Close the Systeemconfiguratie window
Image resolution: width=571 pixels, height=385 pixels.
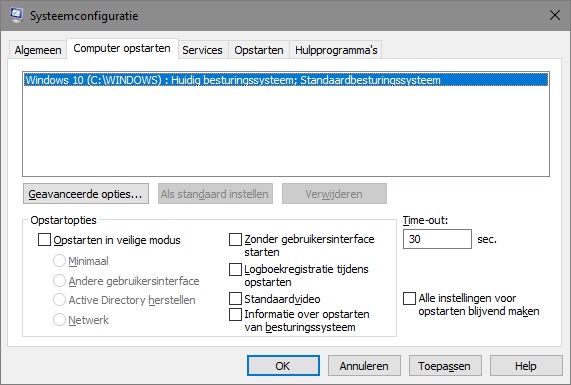pos(555,15)
